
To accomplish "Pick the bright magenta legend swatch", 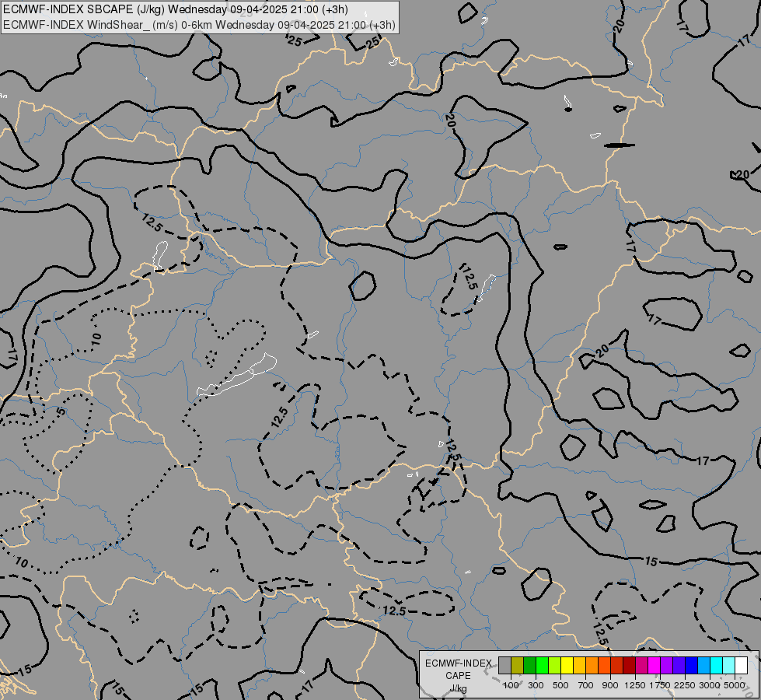I will pyautogui.click(x=654, y=666).
